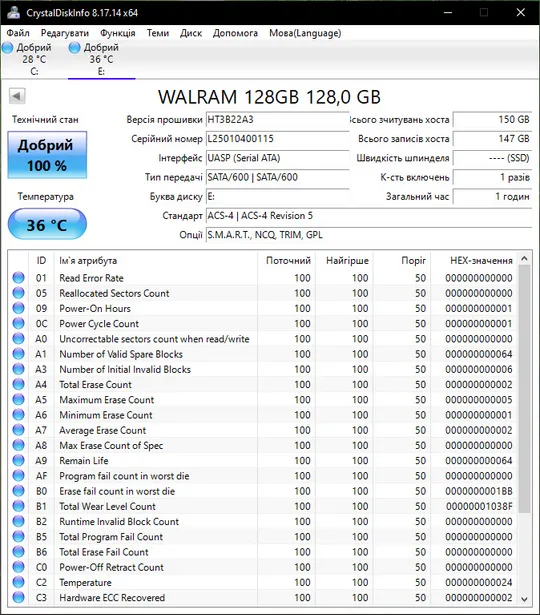Click the status orb for Total Erase Fail Count
This screenshot has height=615, width=540.
click(x=18, y=552)
